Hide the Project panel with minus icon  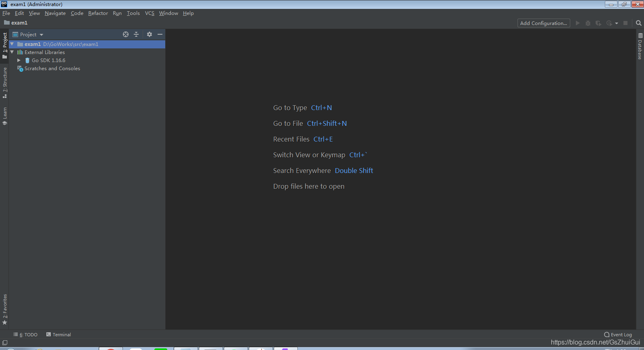coord(160,34)
